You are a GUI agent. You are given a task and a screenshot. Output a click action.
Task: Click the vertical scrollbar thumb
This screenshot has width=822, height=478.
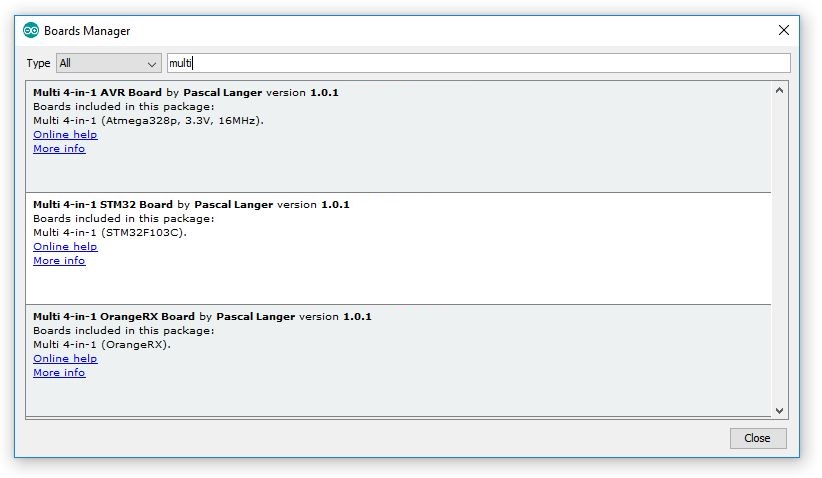(780, 250)
